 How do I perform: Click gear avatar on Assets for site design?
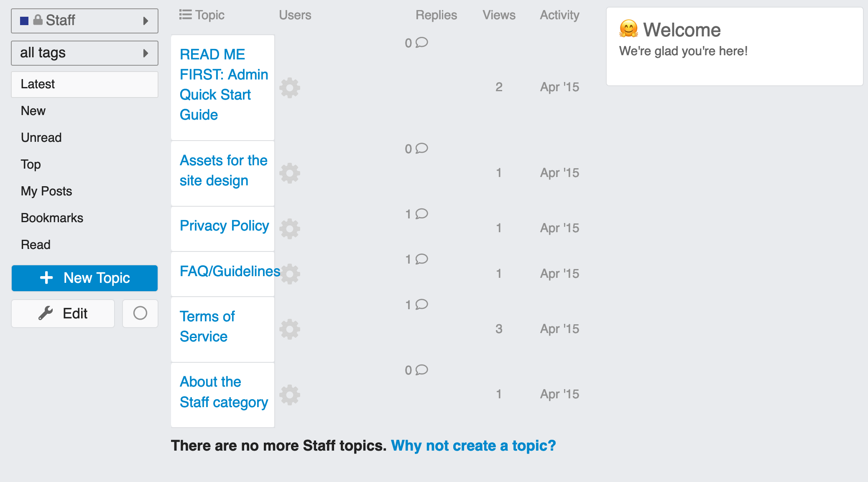coord(290,173)
